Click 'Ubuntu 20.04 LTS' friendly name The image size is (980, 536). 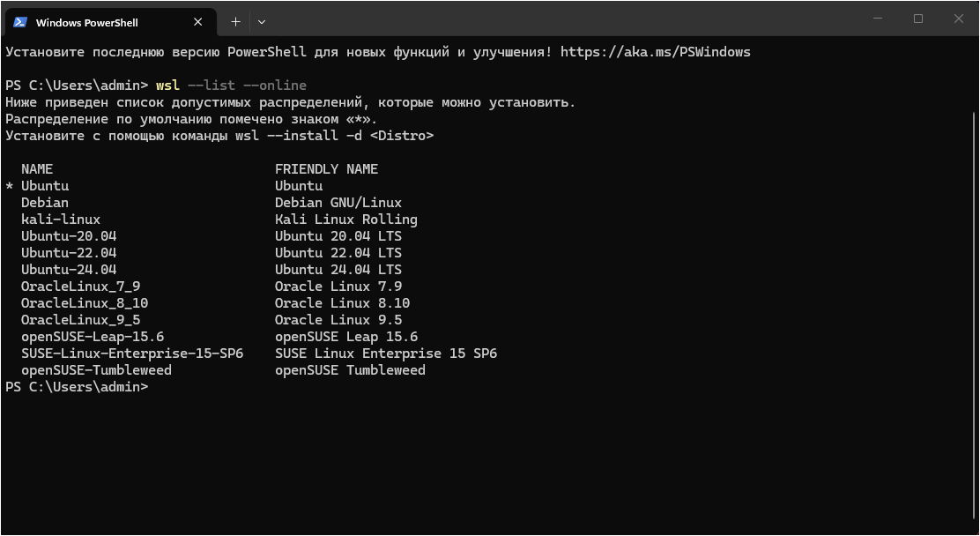click(x=338, y=236)
